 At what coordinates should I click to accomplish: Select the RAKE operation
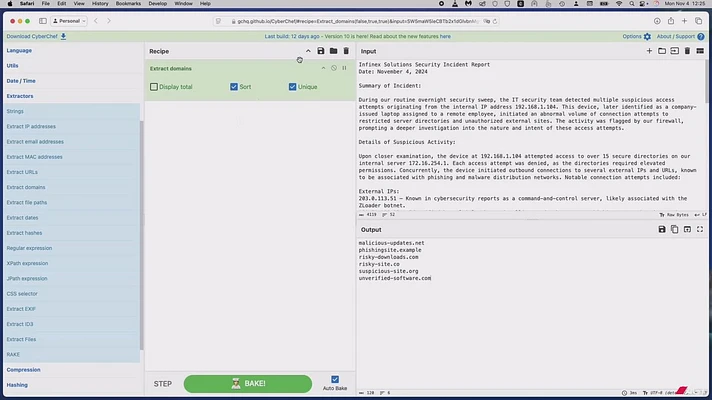point(72,355)
